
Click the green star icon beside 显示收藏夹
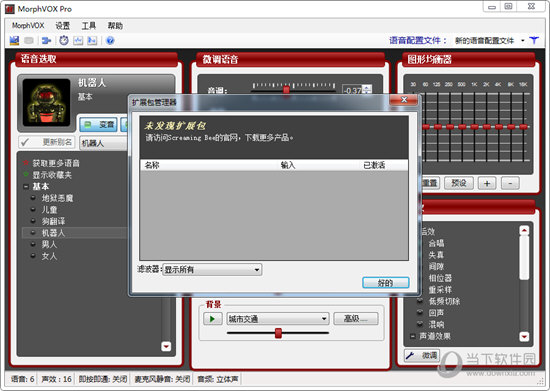(26, 174)
